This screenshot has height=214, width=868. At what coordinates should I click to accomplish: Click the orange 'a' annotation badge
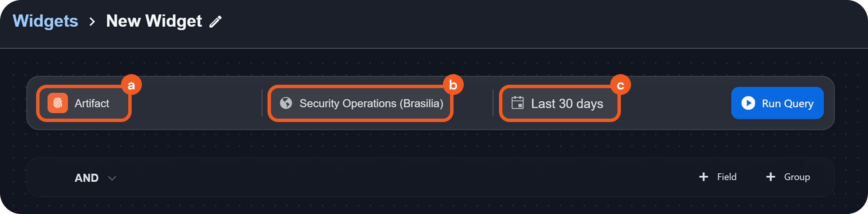pos(131,85)
